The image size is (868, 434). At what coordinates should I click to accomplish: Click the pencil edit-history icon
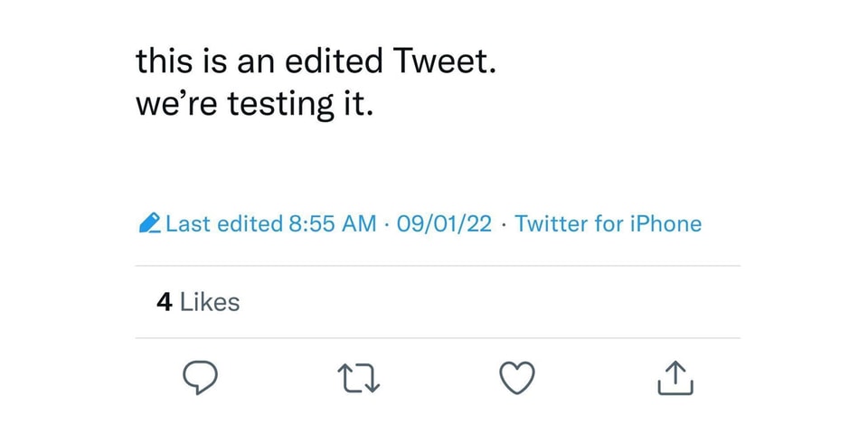[x=150, y=223]
